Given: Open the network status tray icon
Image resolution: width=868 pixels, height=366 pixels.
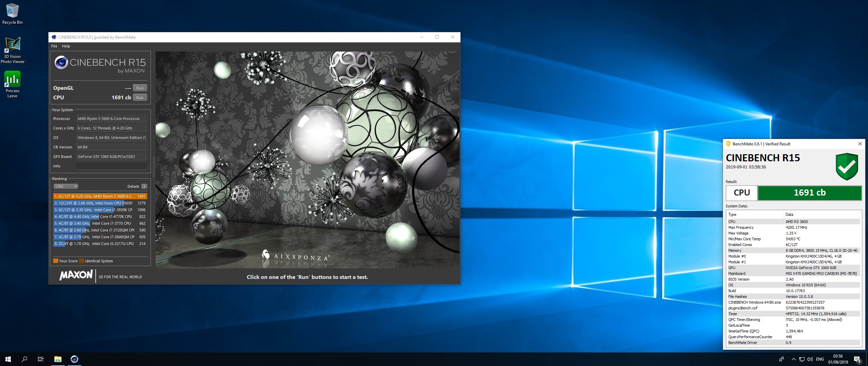Looking at the screenshot, I should (802, 359).
